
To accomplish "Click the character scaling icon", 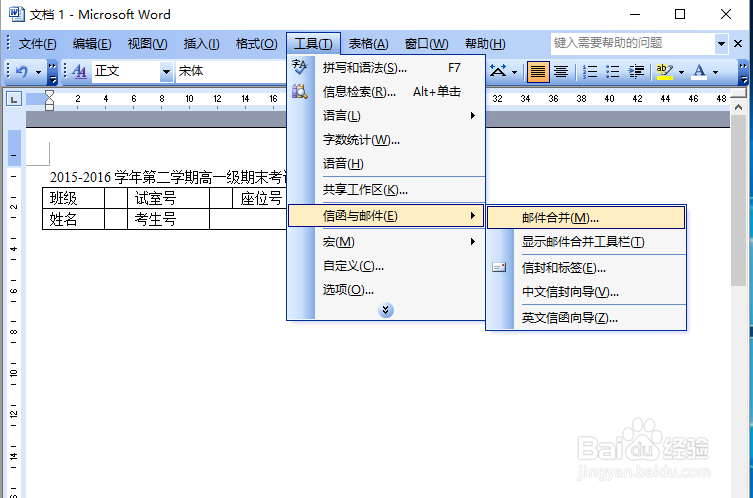I will coord(498,72).
